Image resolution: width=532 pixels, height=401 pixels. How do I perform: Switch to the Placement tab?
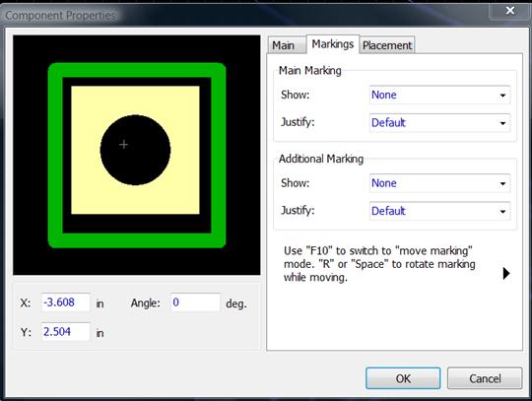point(387,45)
